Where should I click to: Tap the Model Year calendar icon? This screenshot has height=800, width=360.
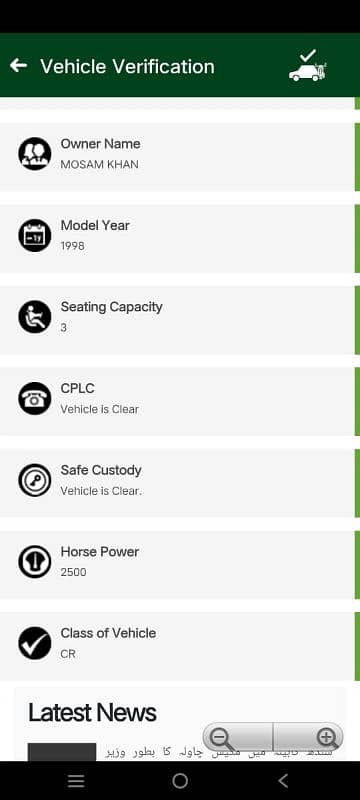pos(35,235)
